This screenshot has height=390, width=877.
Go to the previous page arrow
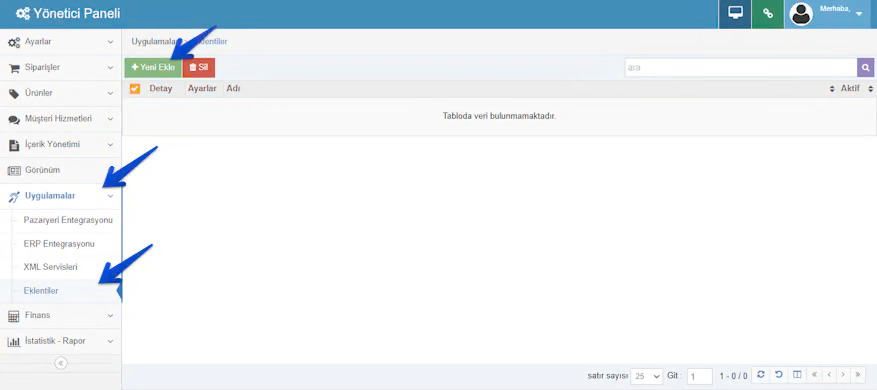tap(829, 374)
